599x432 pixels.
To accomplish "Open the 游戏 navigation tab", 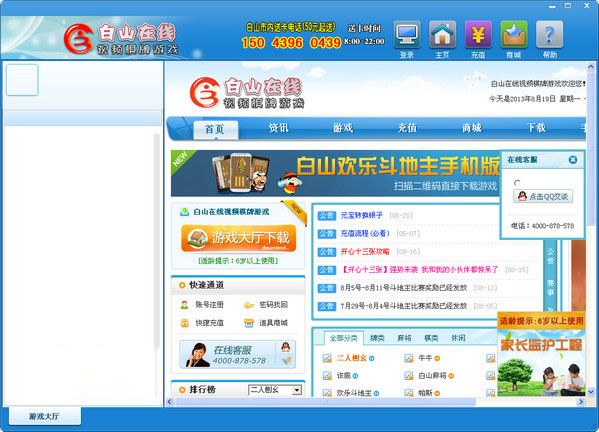I will 343,128.
